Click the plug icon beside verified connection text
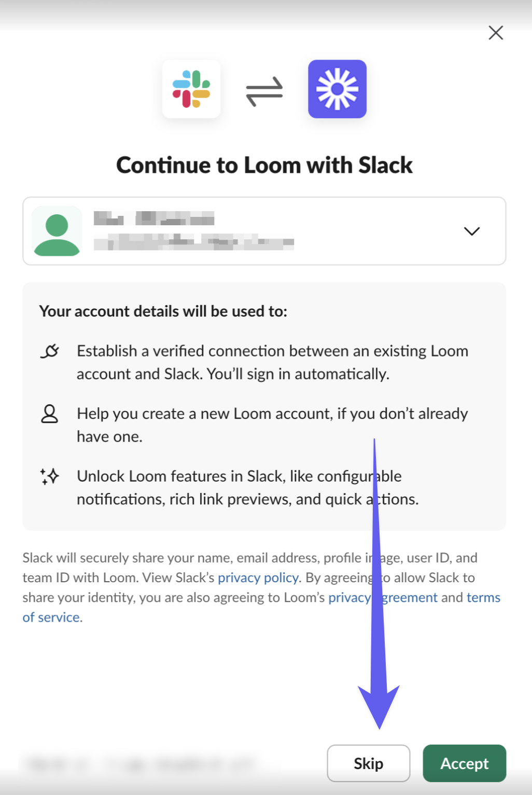Screen dimensions: 532x795 tap(50, 351)
